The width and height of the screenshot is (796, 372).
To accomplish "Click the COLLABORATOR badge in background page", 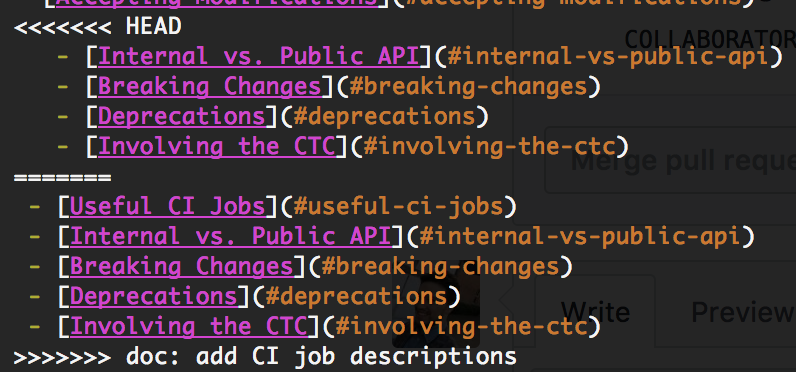I will 710,38.
